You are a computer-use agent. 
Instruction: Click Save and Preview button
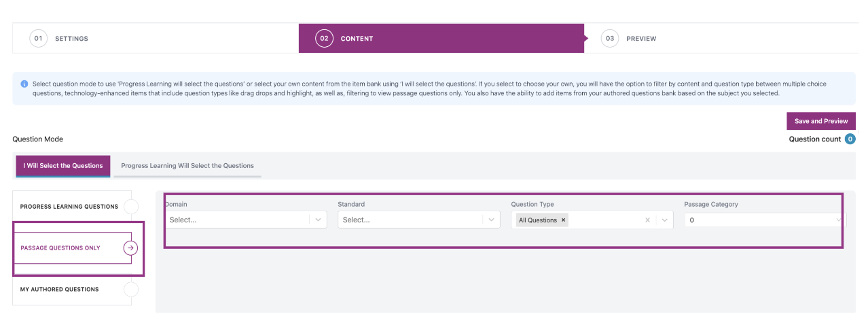click(x=821, y=121)
